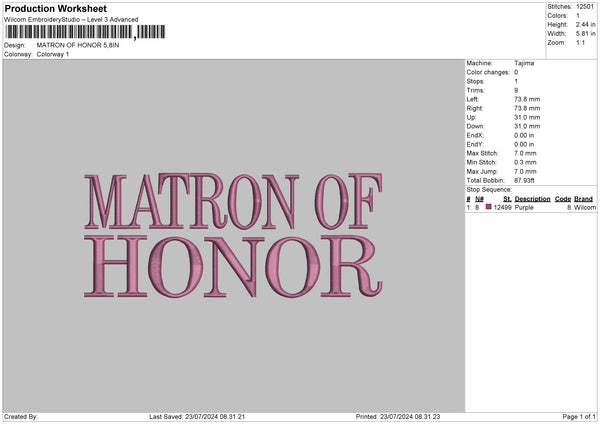Select the Total Bobbin value 87.93ft
Image resolution: width=600 pixels, height=424 pixels.
(x=524, y=180)
